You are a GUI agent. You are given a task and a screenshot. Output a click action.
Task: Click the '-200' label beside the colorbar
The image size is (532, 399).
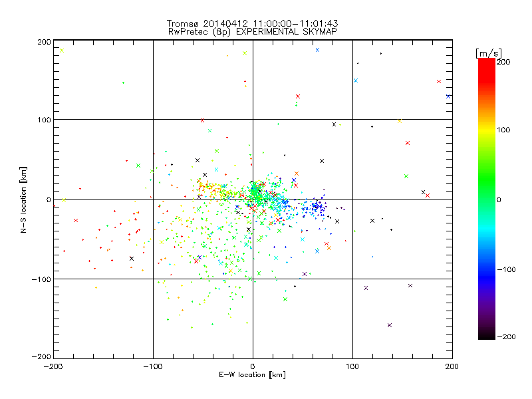pos(506,336)
